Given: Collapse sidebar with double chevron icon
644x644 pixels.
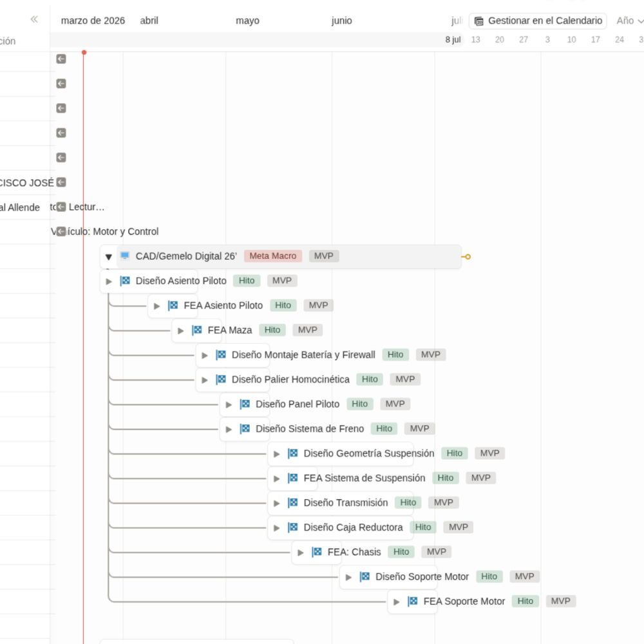Looking at the screenshot, I should pos(34,19).
